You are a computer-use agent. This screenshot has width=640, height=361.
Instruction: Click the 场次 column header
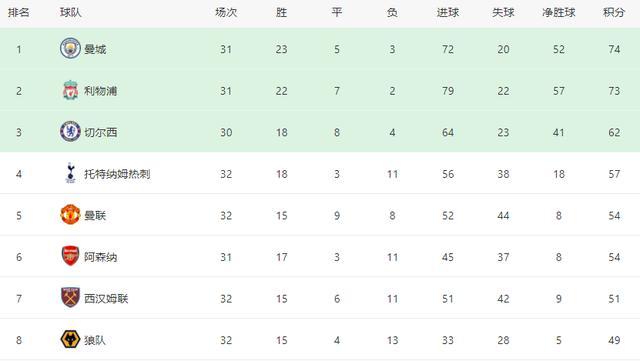pyautogui.click(x=226, y=13)
